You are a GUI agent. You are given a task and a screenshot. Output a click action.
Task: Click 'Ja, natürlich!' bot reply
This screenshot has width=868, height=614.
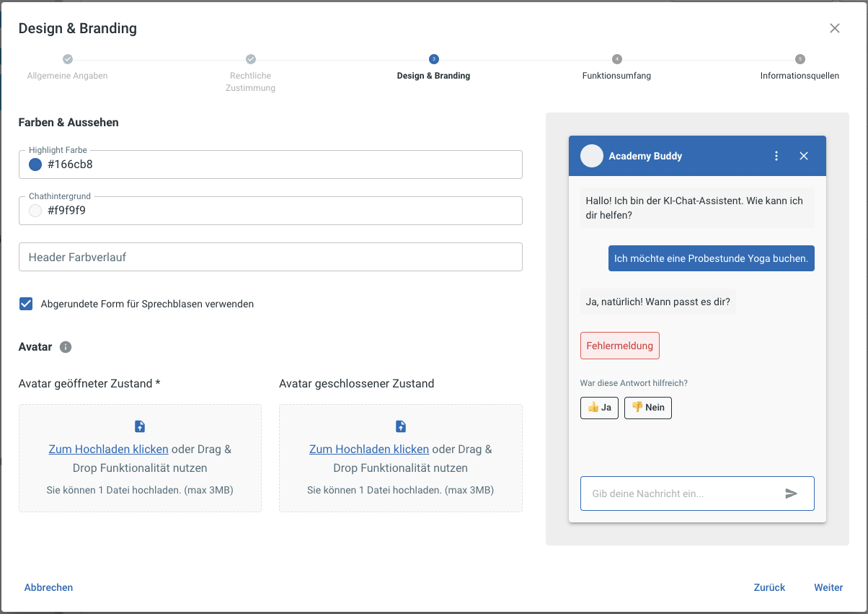pos(657,302)
